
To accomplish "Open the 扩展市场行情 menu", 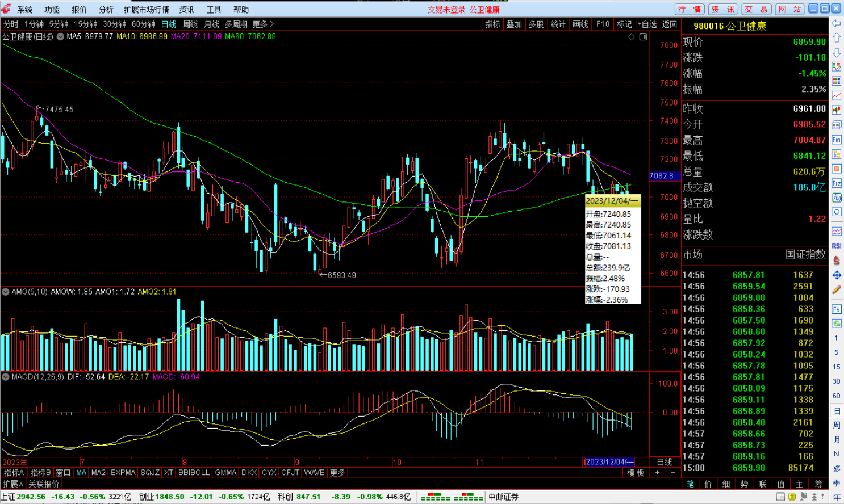I will (x=147, y=10).
